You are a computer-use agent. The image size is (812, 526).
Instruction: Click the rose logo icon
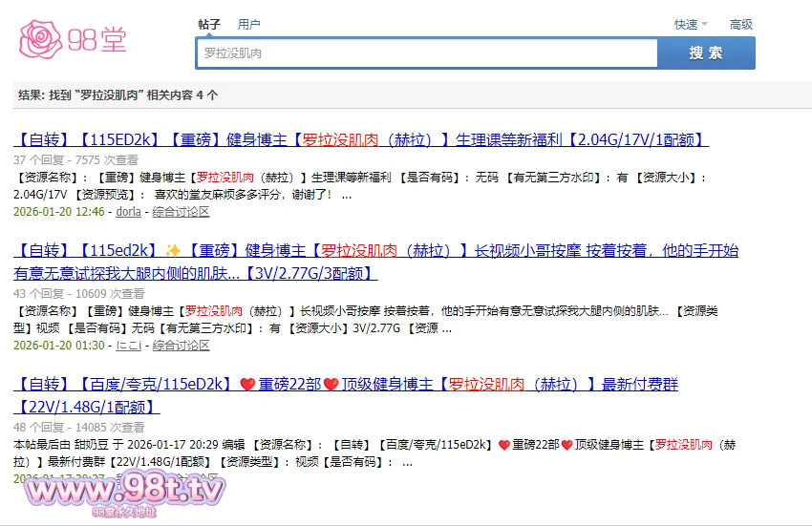click(40, 38)
